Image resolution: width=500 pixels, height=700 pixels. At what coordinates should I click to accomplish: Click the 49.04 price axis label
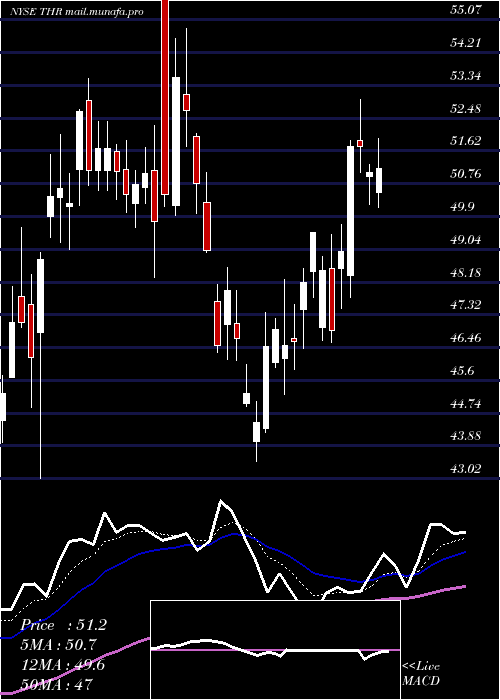[x=466, y=240]
